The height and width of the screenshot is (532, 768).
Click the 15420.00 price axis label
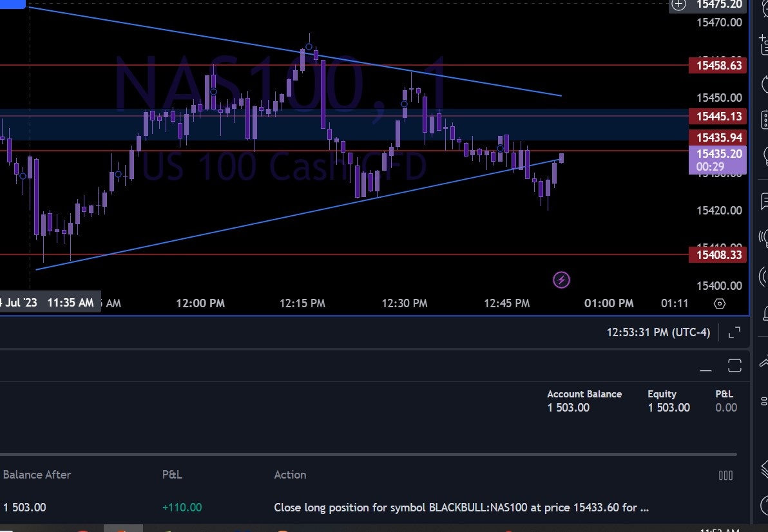pos(719,211)
